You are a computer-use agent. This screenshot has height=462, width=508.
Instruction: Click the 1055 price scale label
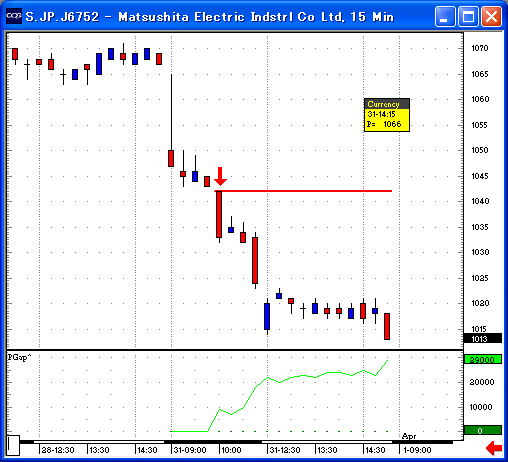click(x=479, y=125)
